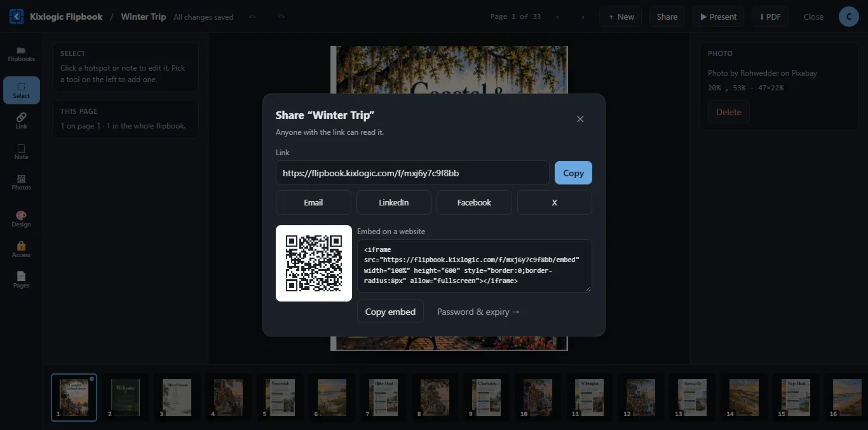Share on Facebook
Screen dimensions: 868x430
[x=474, y=202]
